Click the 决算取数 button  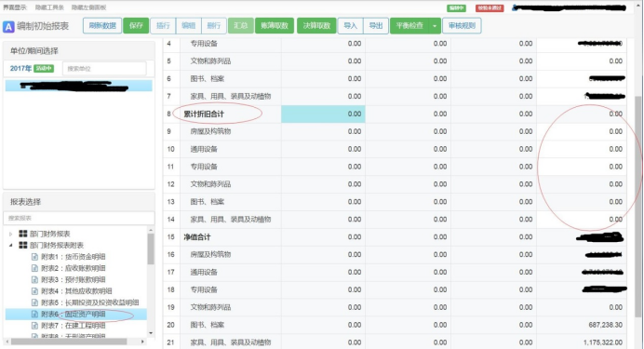tap(316, 26)
